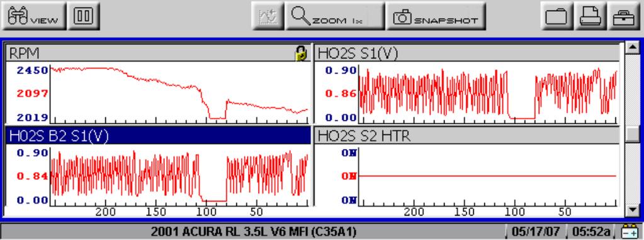Click the grayed graph cursor icon
Image resolution: width=644 pixels, height=240 pixels.
pyautogui.click(x=268, y=16)
